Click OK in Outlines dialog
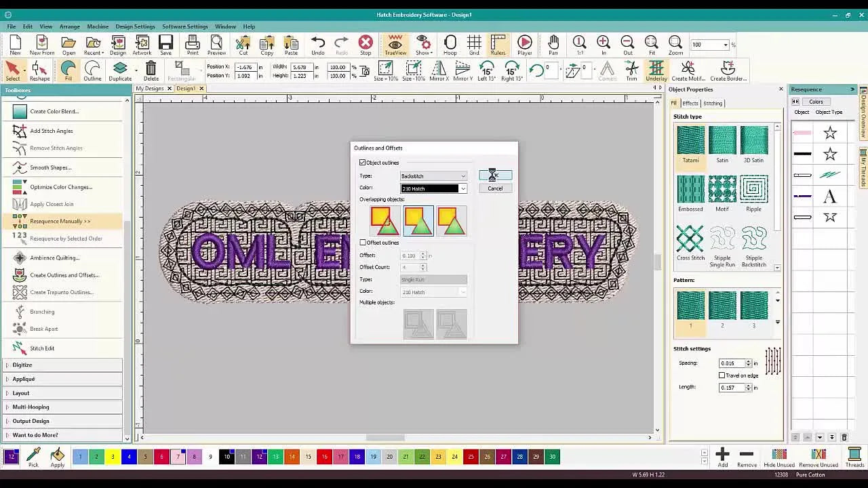 click(495, 176)
